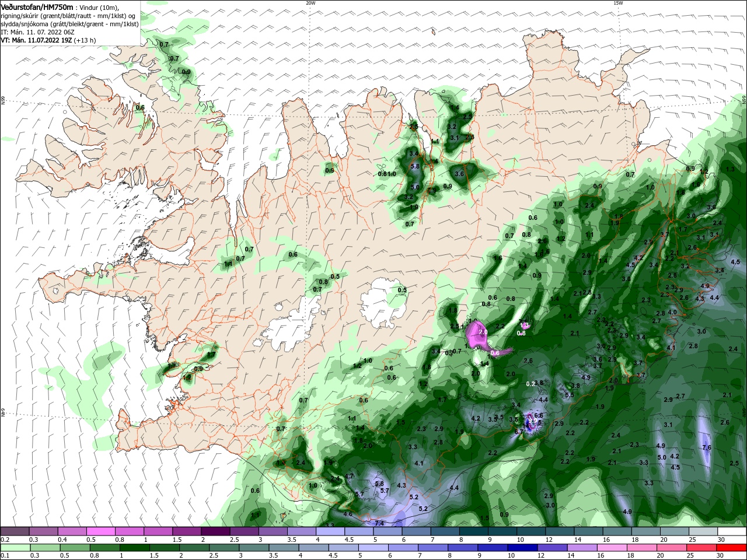Click the bright red swatch after 30 in lower row
The width and height of the screenshot is (747, 560).
[x=731, y=548]
